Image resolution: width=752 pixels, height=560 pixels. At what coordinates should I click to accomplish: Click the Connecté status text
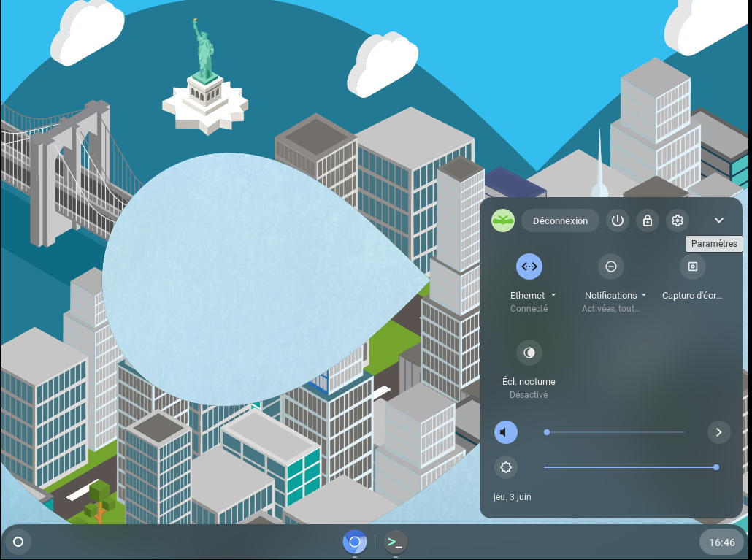[529, 309]
